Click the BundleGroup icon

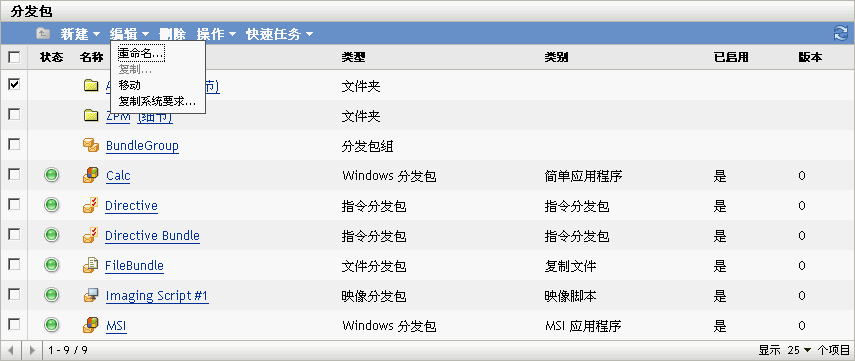pos(91,145)
